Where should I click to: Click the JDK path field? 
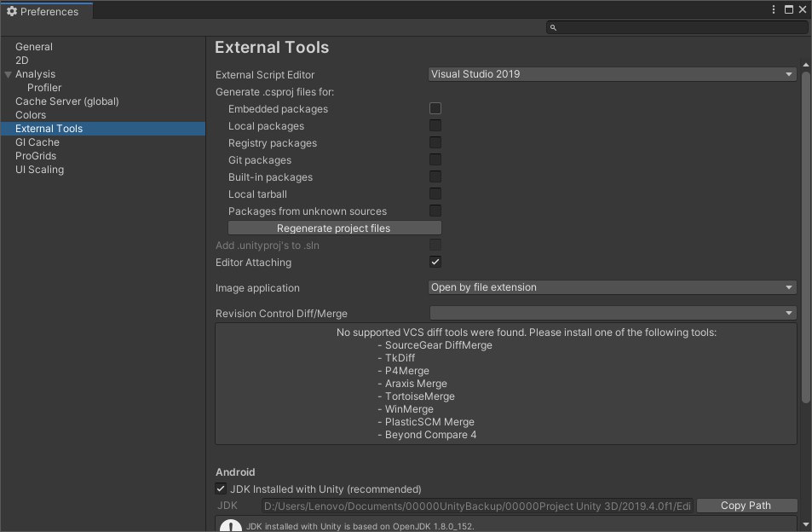477,506
